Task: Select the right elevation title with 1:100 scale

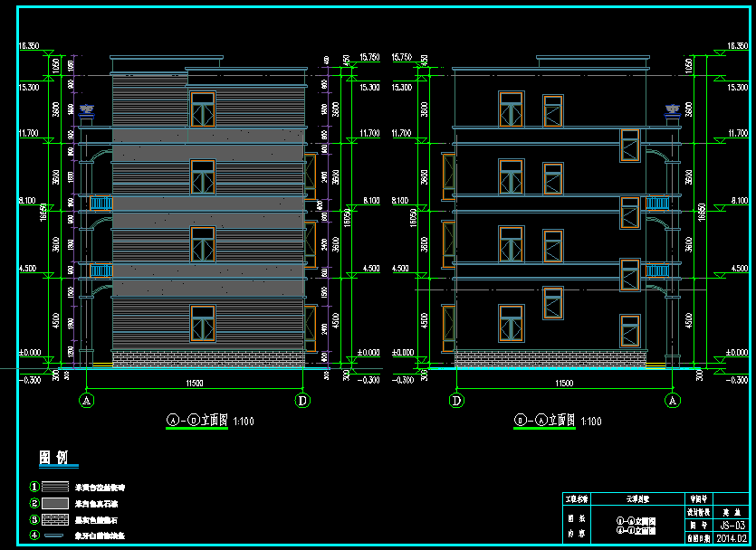Action: pos(558,421)
